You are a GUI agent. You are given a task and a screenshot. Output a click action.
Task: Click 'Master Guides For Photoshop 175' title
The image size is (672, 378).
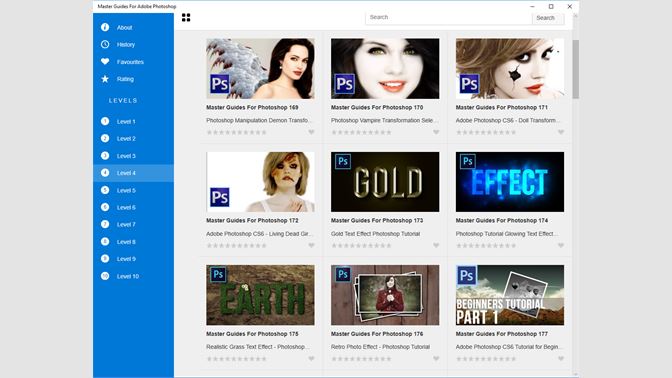coord(252,334)
